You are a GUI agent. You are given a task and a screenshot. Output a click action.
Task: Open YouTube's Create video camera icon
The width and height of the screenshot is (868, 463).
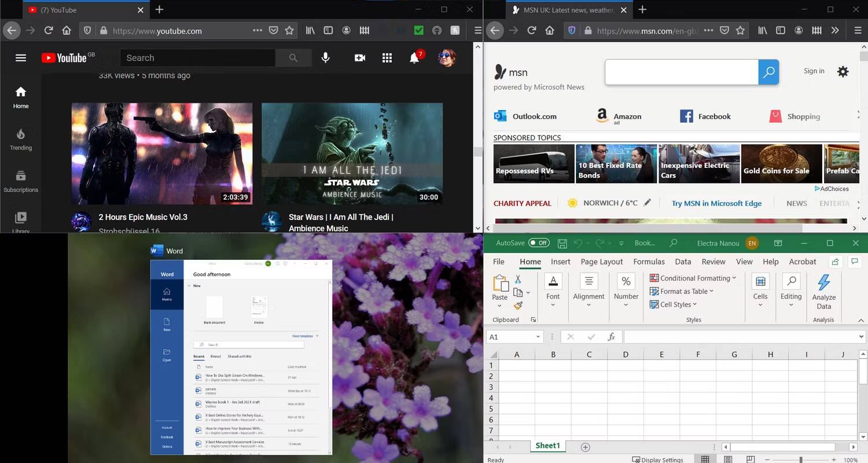pos(359,57)
